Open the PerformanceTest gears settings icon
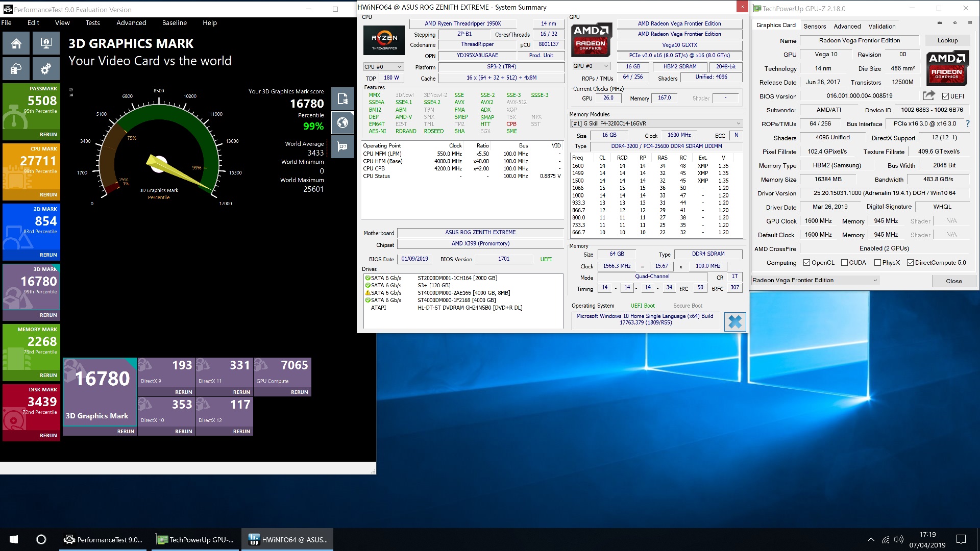This screenshot has height=551, width=980. tap(46, 69)
